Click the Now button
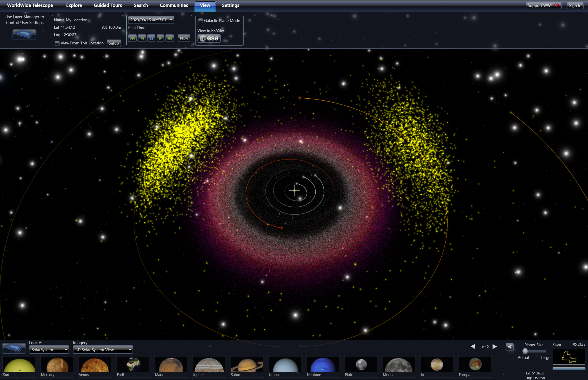Screen dimensions: 588x380 184,38
